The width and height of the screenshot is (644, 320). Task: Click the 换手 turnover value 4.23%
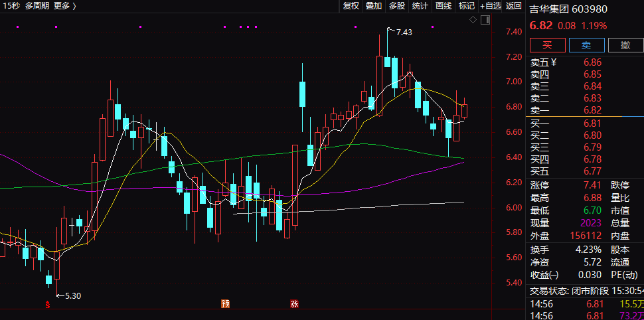pos(588,250)
